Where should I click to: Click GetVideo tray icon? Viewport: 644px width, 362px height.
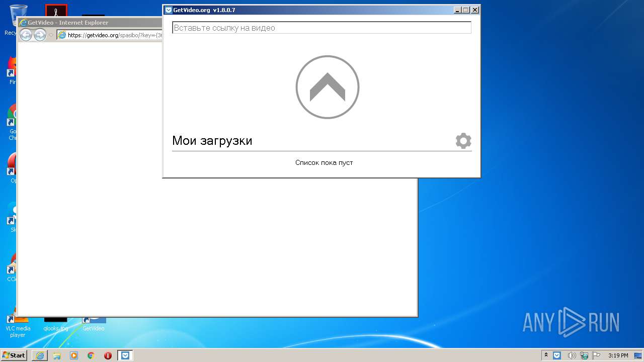(x=557, y=355)
